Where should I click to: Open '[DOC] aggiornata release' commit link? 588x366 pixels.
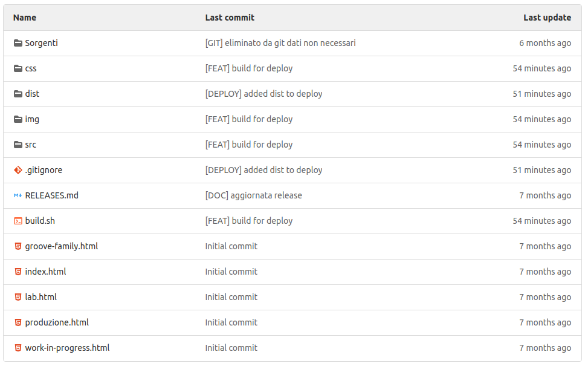(253, 195)
